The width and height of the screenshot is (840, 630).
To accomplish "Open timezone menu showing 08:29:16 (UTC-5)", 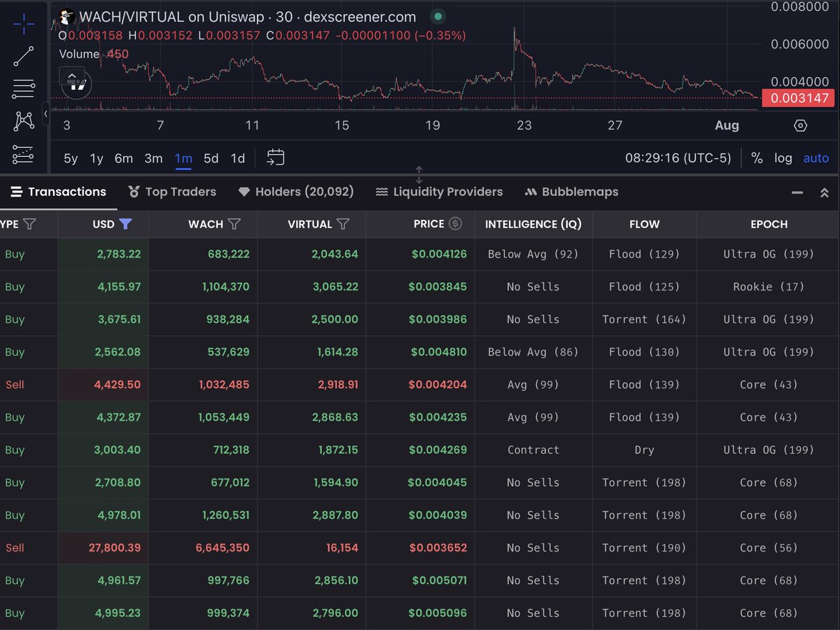I will pos(678,158).
